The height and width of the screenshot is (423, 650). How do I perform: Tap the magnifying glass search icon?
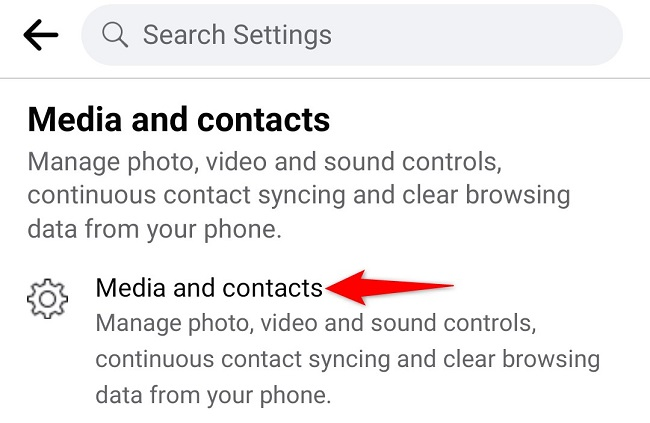(115, 35)
